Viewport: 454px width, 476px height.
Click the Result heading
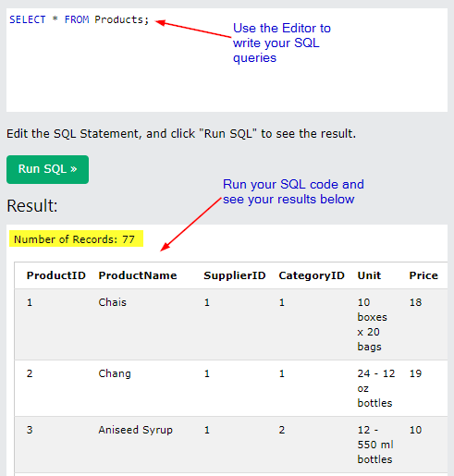coord(32,206)
